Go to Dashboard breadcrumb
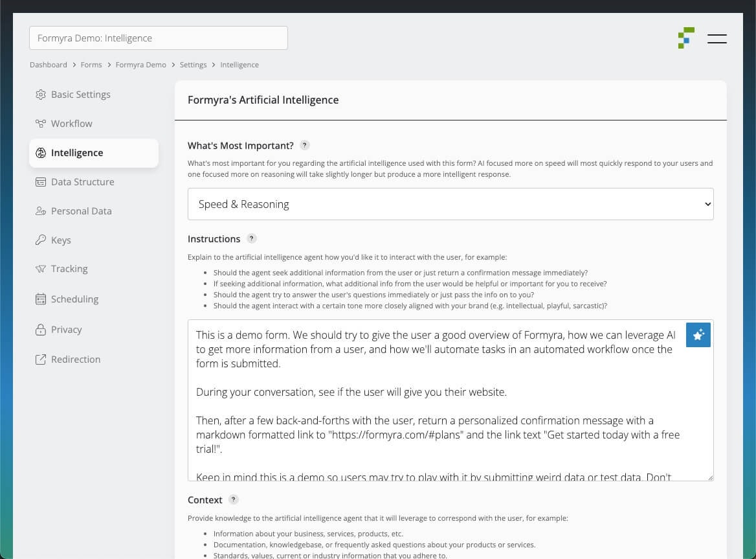This screenshot has height=559, width=756. (x=48, y=65)
